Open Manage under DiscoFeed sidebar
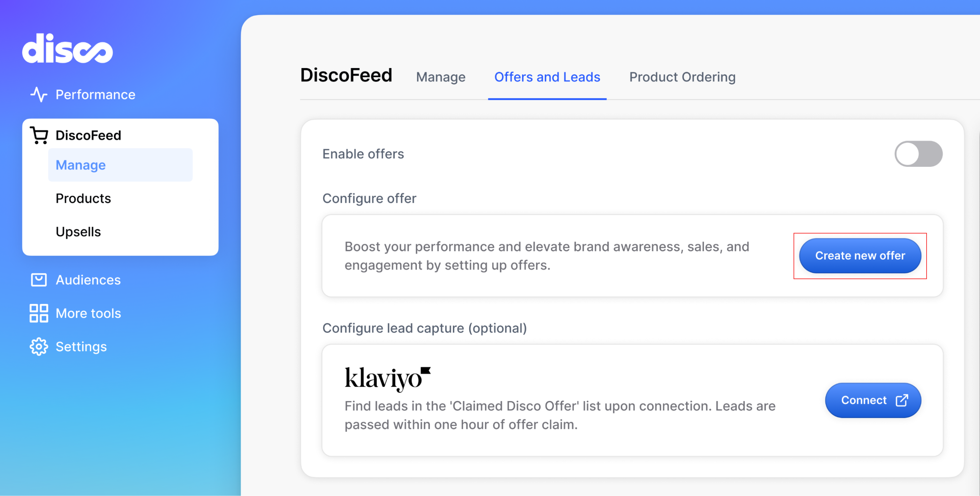The width and height of the screenshot is (980, 496). [120, 165]
